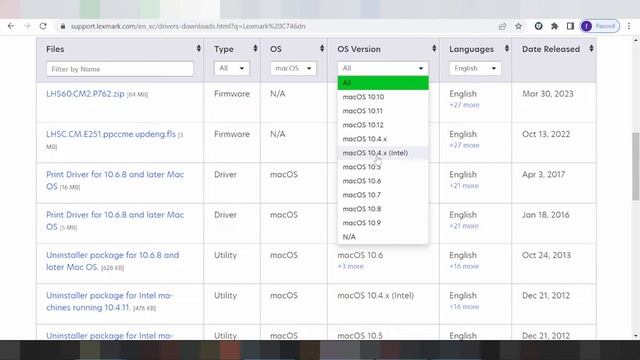Sort by Languages column arrows
Screen dimensions: 640x360
click(507, 49)
